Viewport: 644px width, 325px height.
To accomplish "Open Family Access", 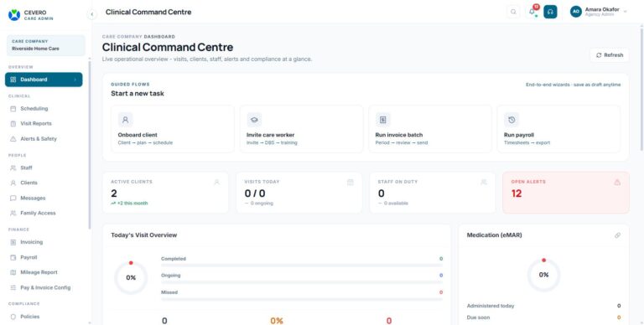I will pos(44,213).
